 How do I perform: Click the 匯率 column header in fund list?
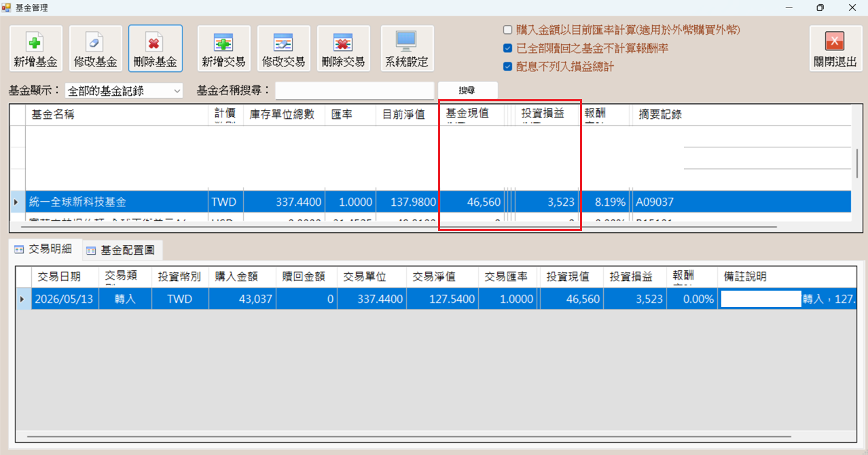coord(350,115)
